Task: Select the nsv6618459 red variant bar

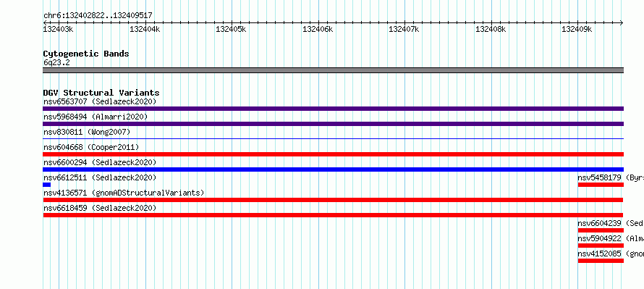Action: (x=333, y=215)
